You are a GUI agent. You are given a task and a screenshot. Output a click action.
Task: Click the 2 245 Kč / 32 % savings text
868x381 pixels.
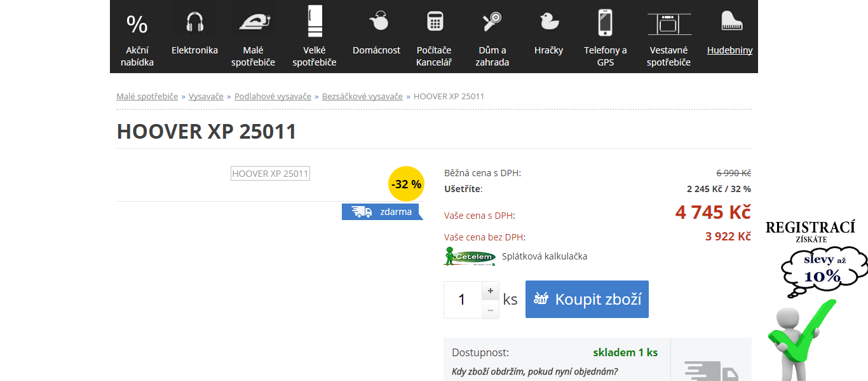719,189
